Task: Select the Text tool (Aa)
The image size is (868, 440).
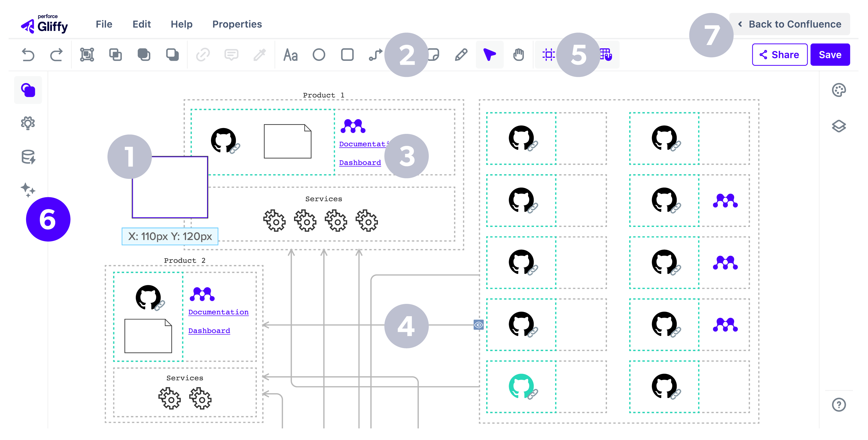Action: [x=290, y=55]
